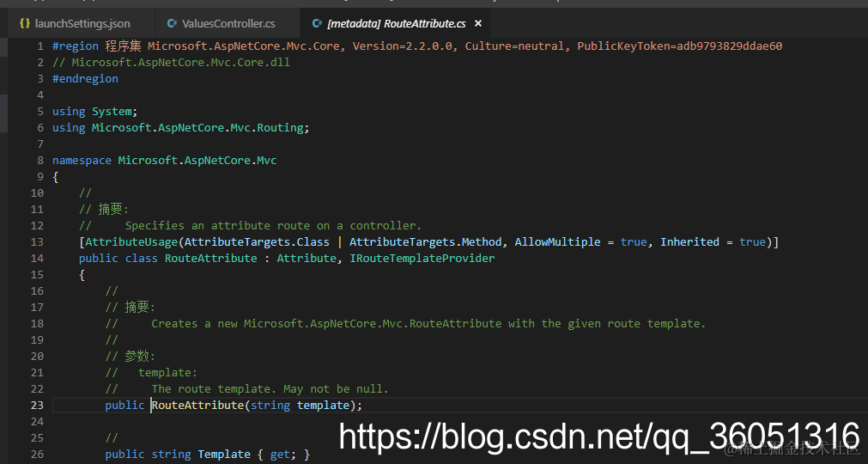Click line number 1 in the gutter
Image resolution: width=868 pixels, height=464 pixels.
click(x=39, y=46)
